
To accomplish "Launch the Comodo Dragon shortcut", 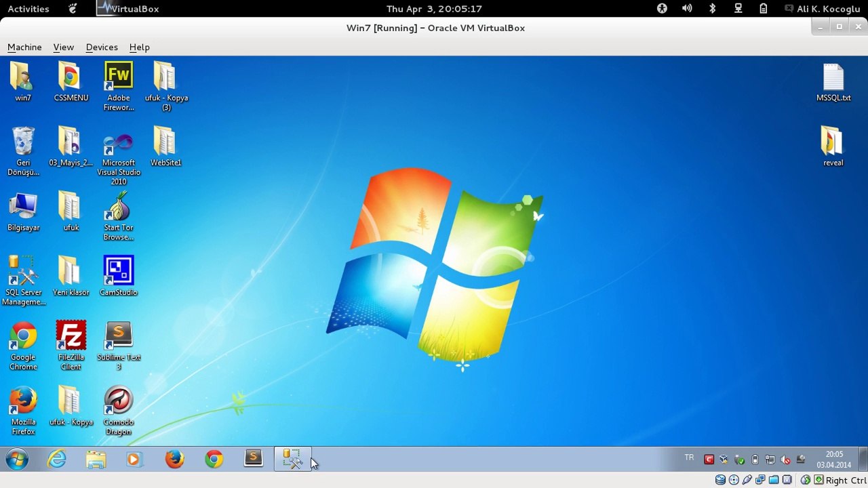I will click(x=119, y=411).
